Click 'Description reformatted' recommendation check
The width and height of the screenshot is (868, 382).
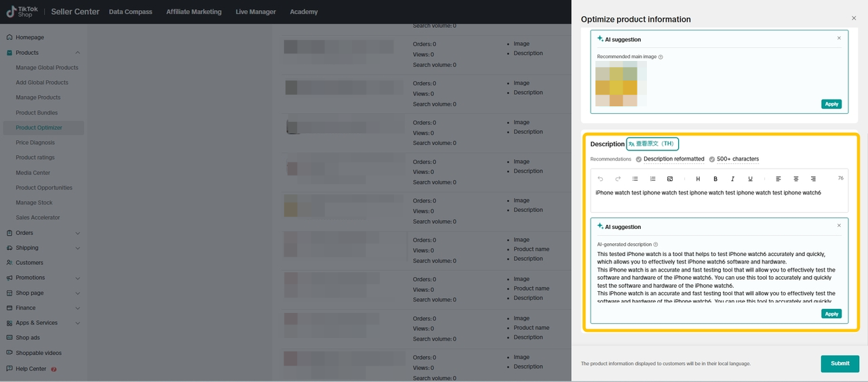coord(639,159)
